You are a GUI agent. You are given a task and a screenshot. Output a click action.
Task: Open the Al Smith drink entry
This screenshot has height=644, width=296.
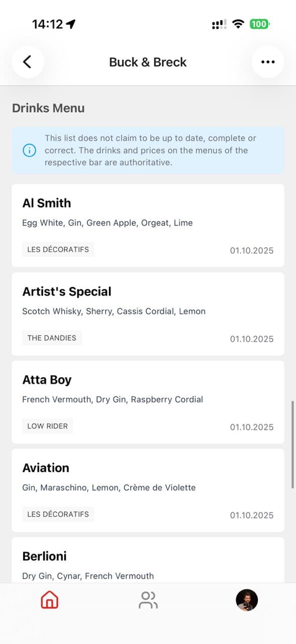click(x=148, y=224)
